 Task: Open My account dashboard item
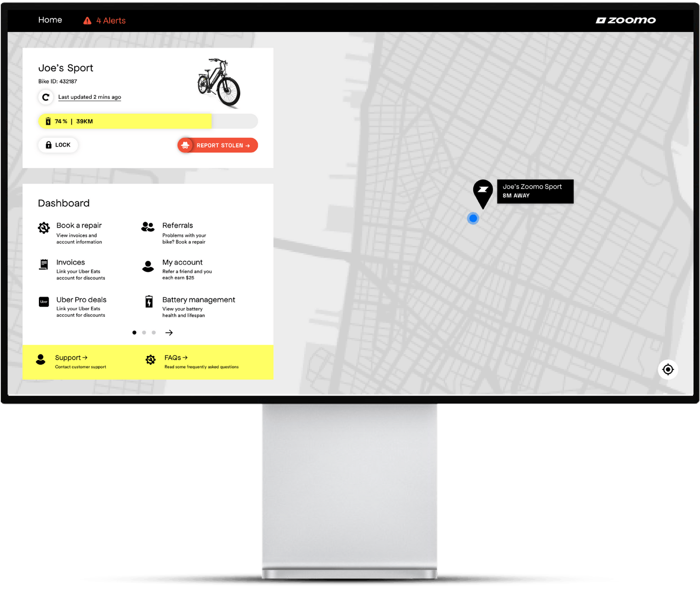[x=182, y=262]
